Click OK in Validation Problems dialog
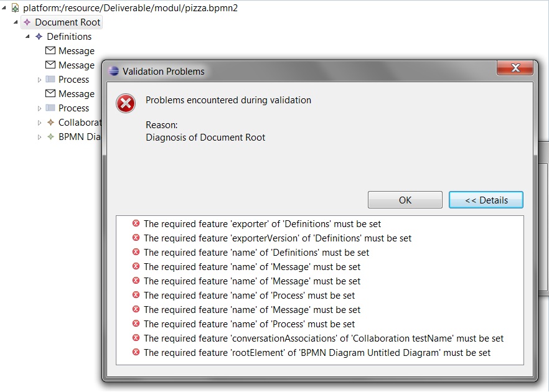Viewport: 549px width, 392px height. pyautogui.click(x=405, y=200)
